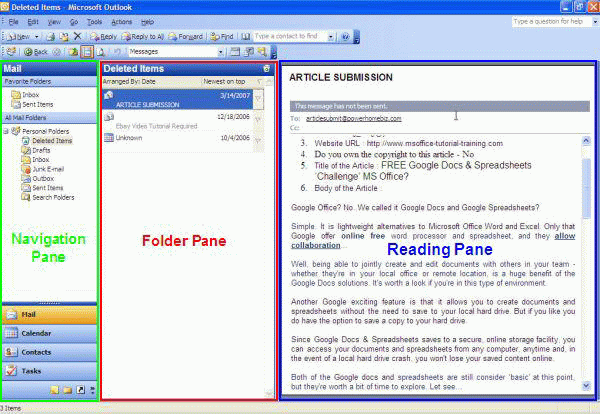Click the Print icon in toolbar

[x=50, y=37]
